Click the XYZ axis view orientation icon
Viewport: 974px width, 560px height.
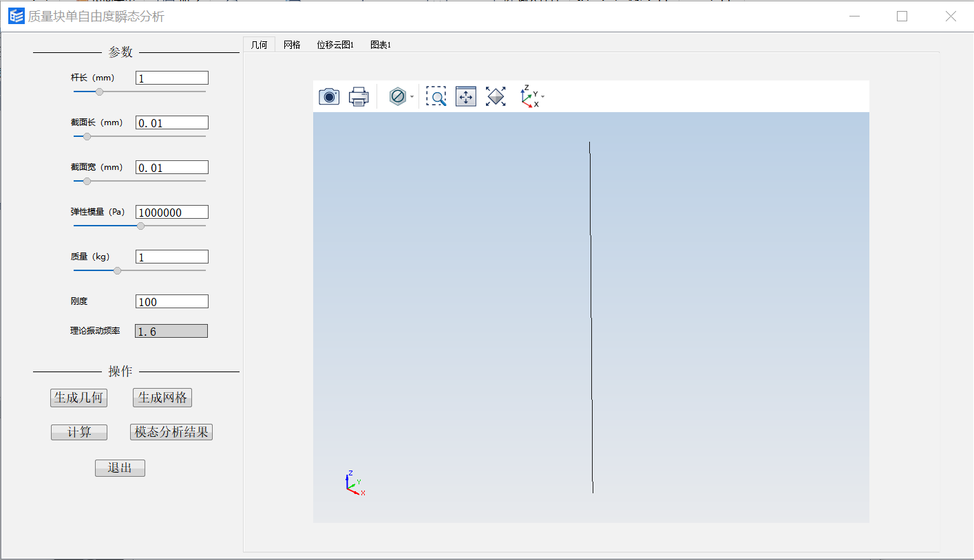click(529, 96)
